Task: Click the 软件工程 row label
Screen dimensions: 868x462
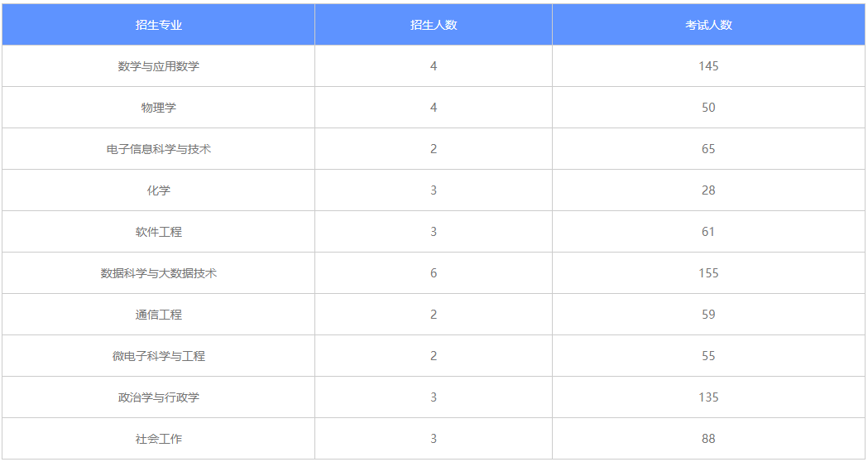Action: (x=158, y=232)
